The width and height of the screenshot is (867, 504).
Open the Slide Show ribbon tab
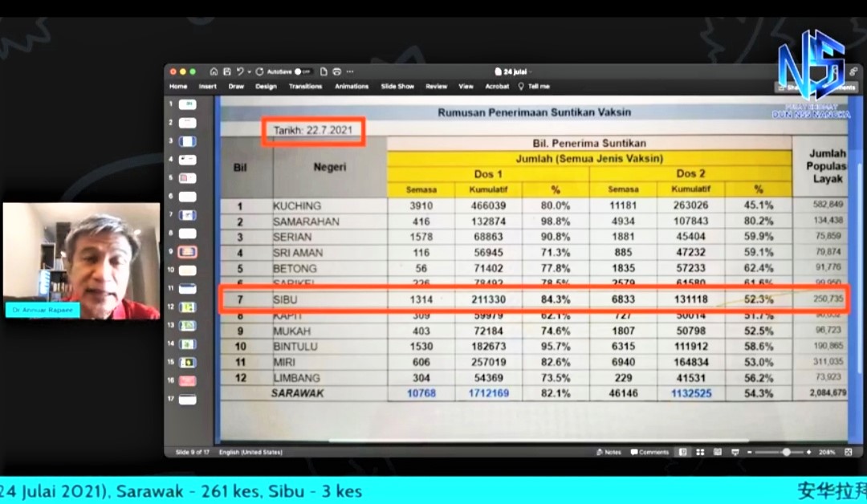[x=397, y=87]
